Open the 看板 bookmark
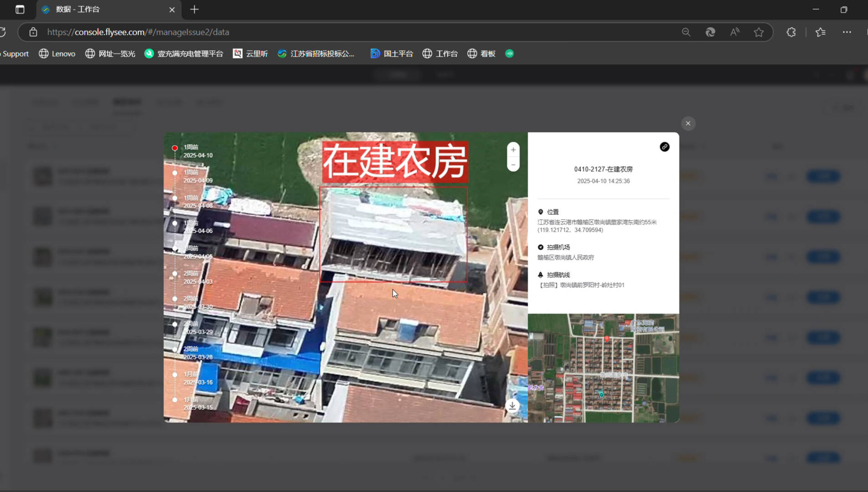 point(481,54)
